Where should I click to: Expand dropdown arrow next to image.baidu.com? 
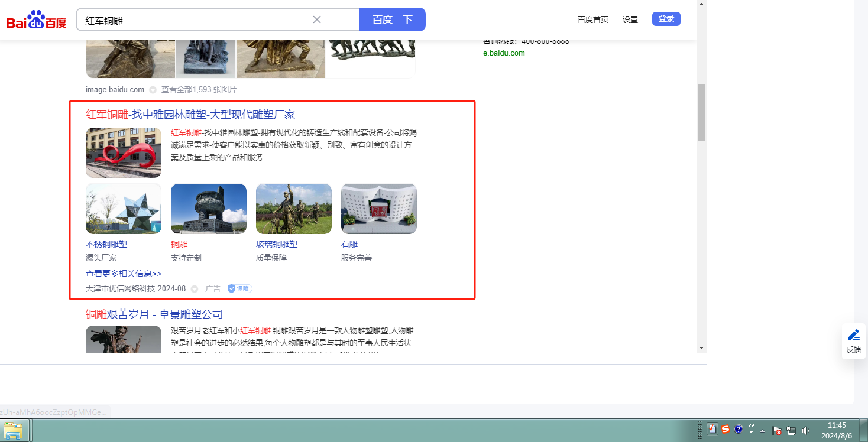pos(153,90)
